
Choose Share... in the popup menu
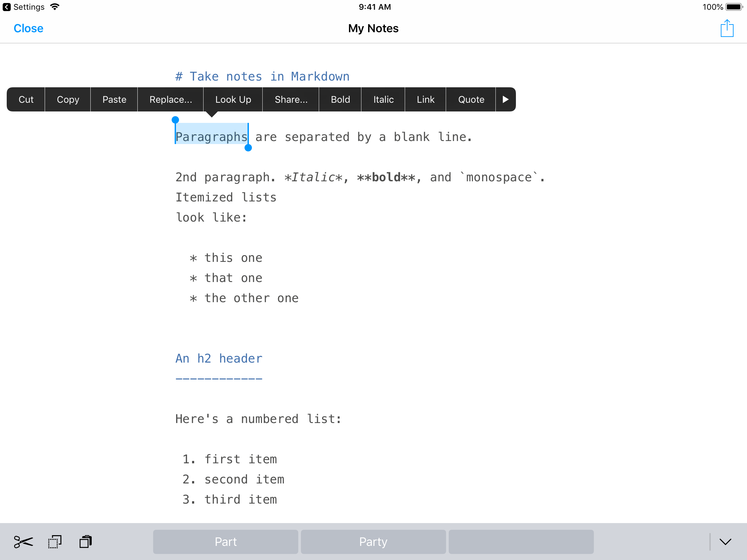click(291, 99)
